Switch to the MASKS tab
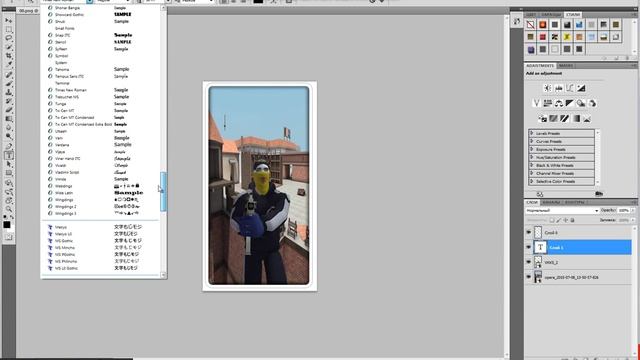640x360 pixels. (566, 66)
